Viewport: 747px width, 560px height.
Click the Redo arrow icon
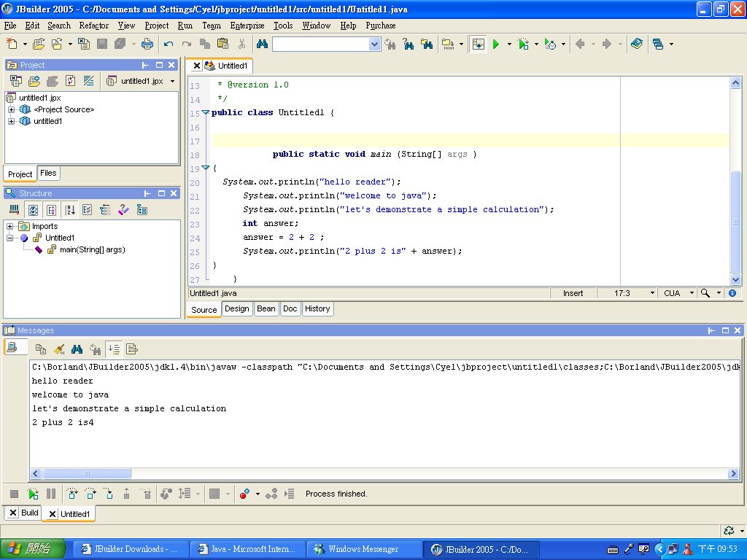click(x=187, y=44)
